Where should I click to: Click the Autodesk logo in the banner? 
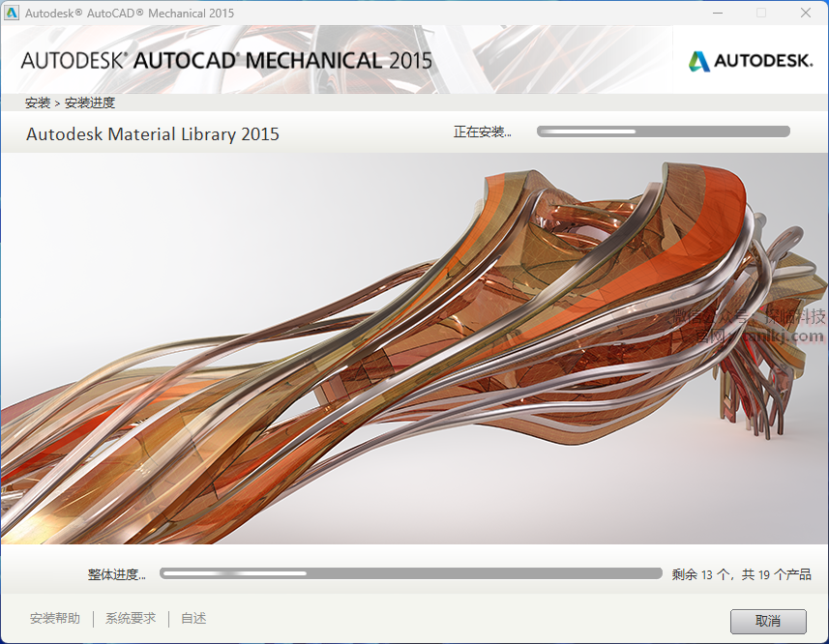point(750,61)
